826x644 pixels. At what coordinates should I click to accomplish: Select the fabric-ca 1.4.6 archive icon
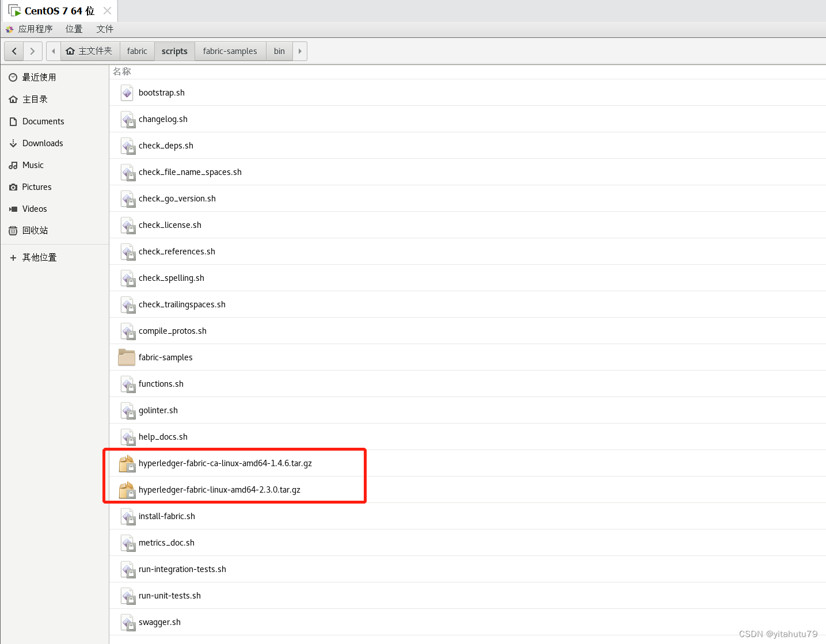coord(127,463)
